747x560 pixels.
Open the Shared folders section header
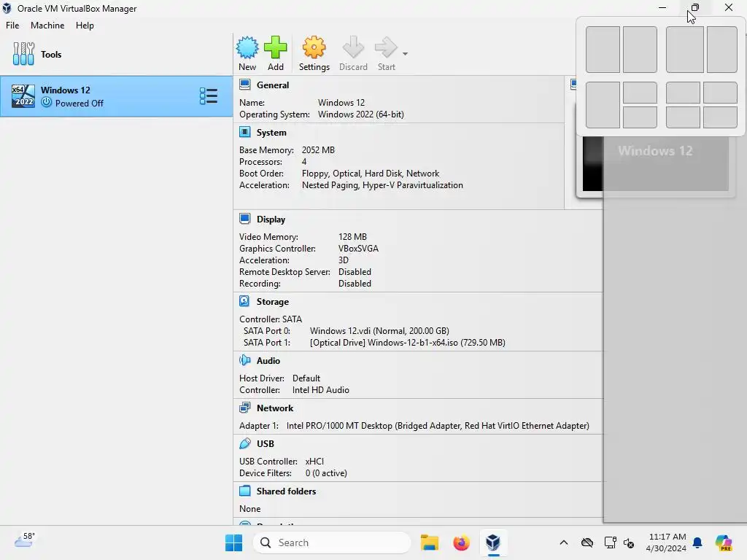(286, 491)
